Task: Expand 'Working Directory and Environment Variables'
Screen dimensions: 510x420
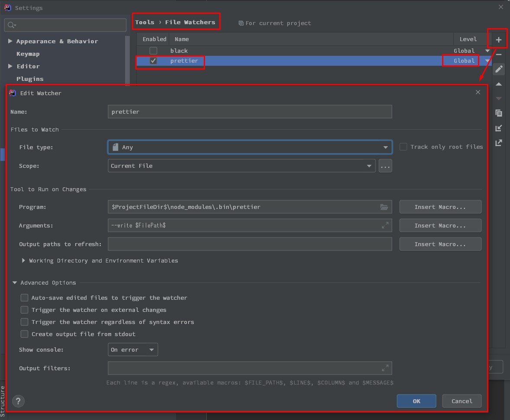Action: tap(23, 260)
